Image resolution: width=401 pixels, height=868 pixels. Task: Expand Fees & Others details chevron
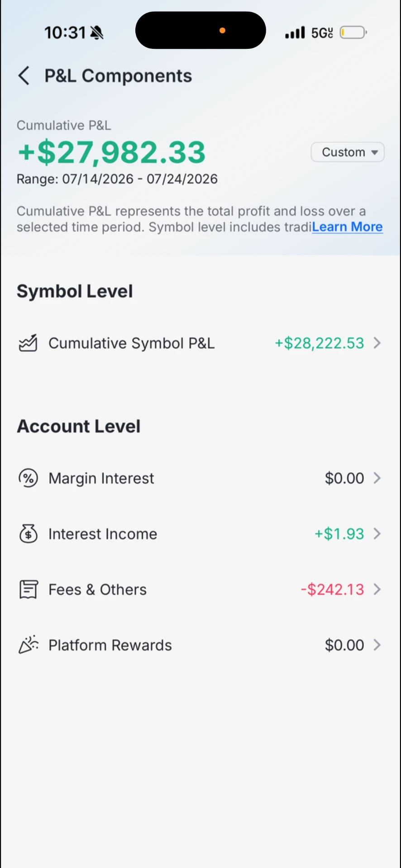(377, 590)
